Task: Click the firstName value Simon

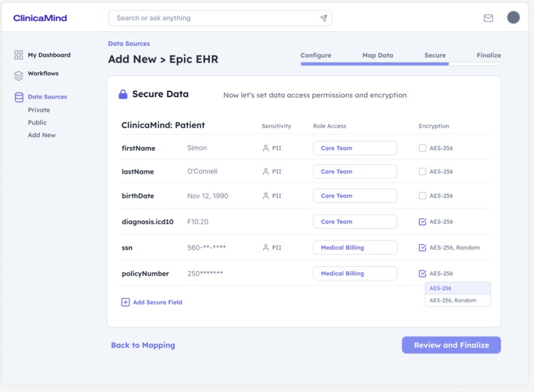Action: click(197, 148)
